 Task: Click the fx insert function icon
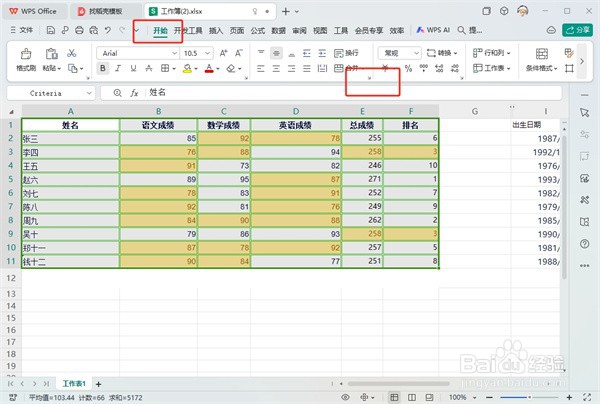134,93
